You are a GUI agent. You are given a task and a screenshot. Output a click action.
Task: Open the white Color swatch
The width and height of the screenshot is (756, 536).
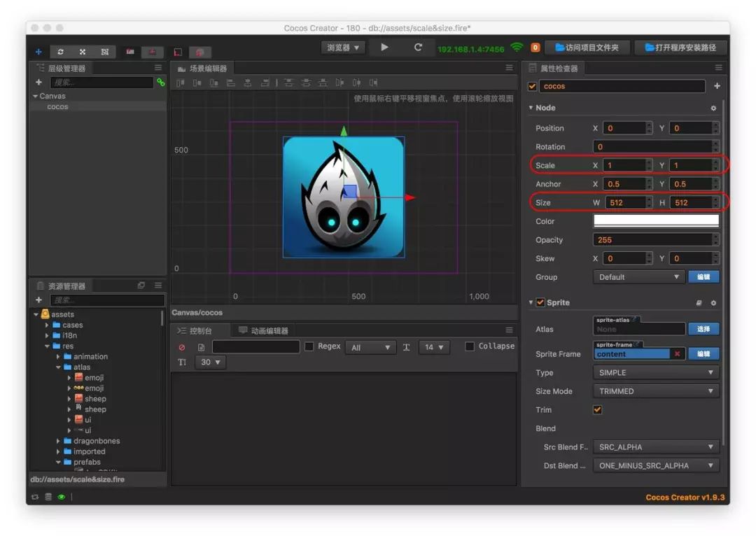pos(656,221)
